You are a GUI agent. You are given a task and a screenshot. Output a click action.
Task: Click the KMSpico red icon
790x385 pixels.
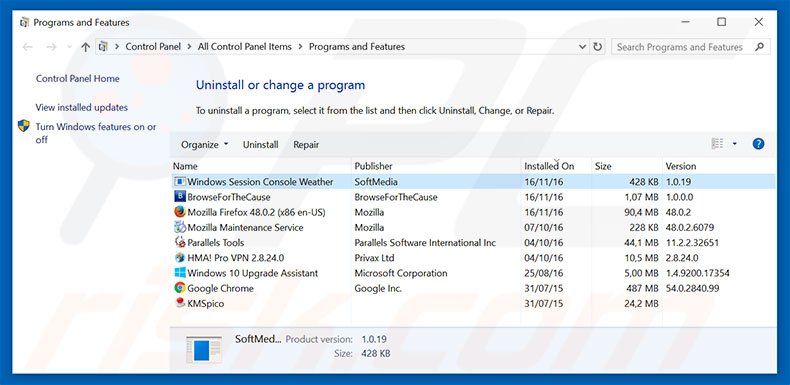180,303
